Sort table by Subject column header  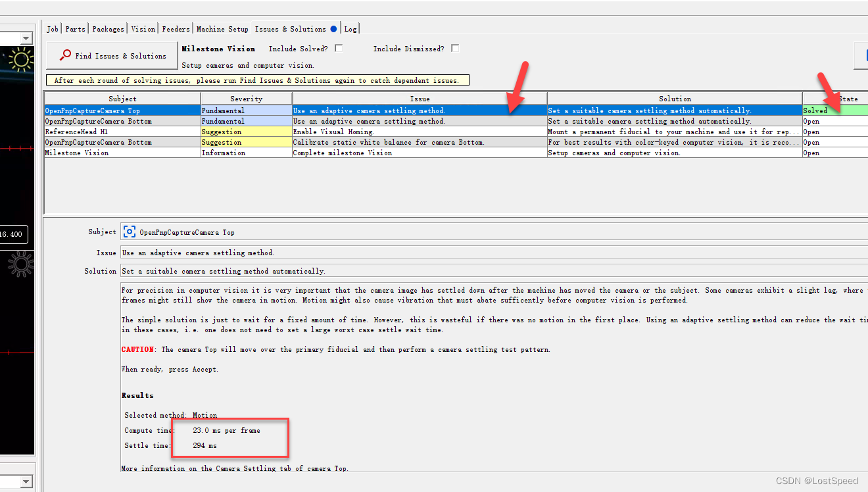pos(122,99)
